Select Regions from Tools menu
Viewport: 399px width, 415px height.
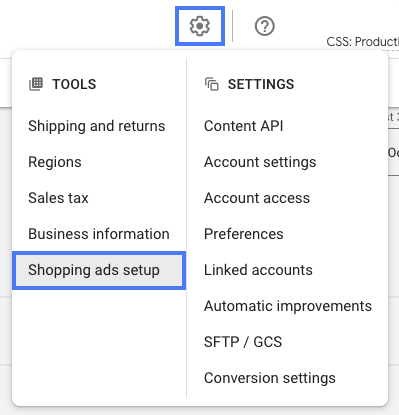pyautogui.click(x=55, y=162)
